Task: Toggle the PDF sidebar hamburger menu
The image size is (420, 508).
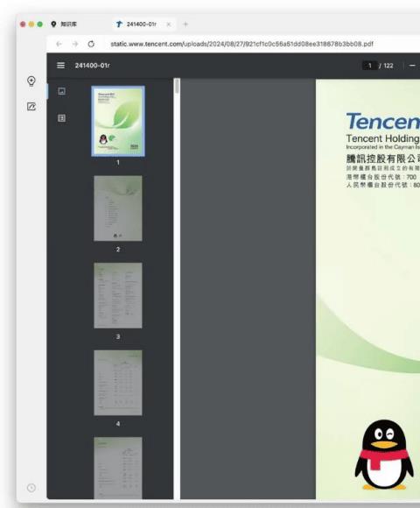Action: point(60,66)
